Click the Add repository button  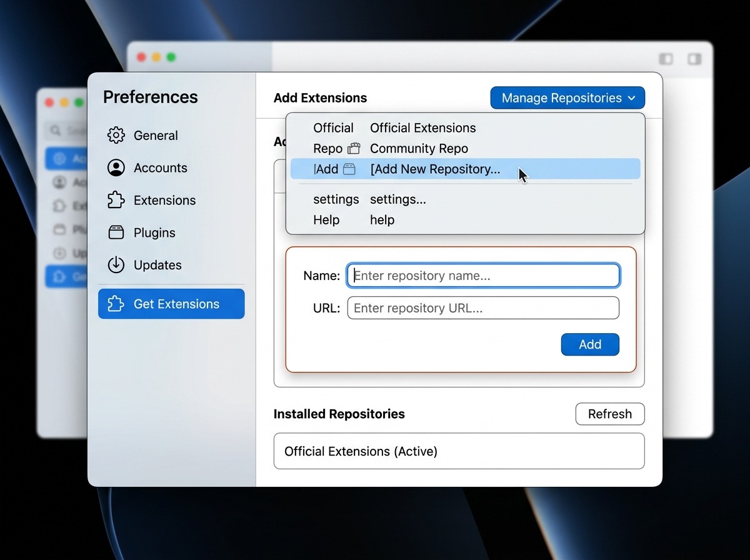click(590, 344)
